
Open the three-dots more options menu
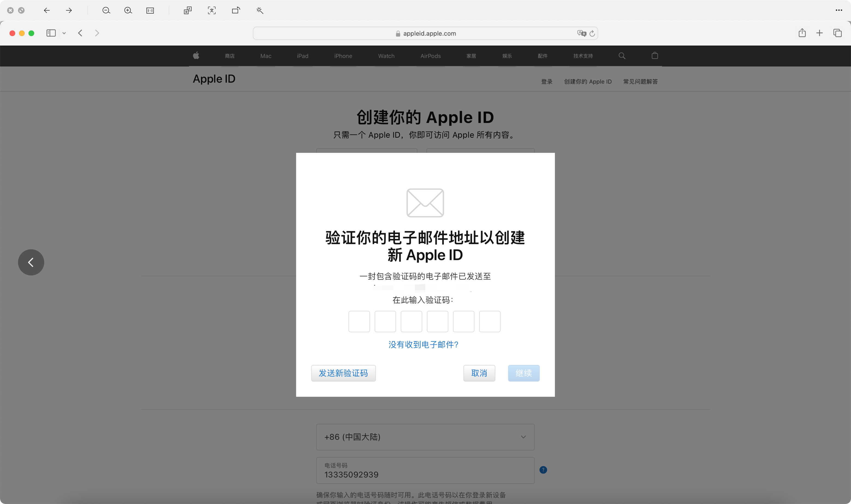coord(839,10)
